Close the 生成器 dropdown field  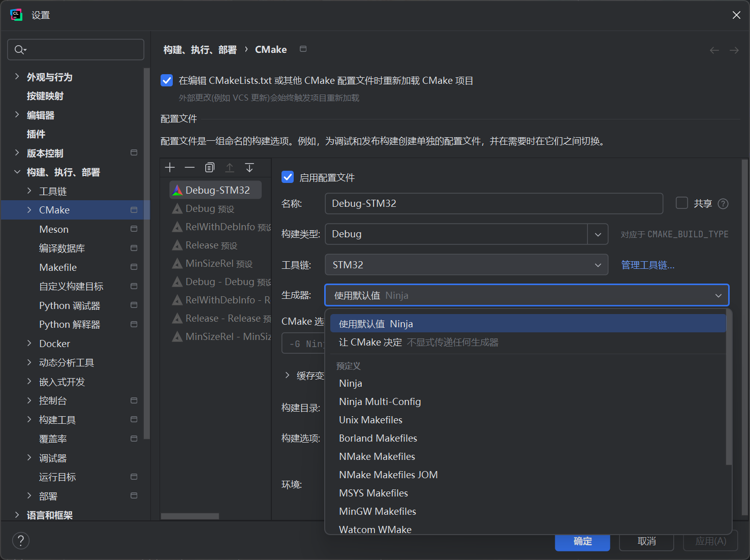click(527, 295)
